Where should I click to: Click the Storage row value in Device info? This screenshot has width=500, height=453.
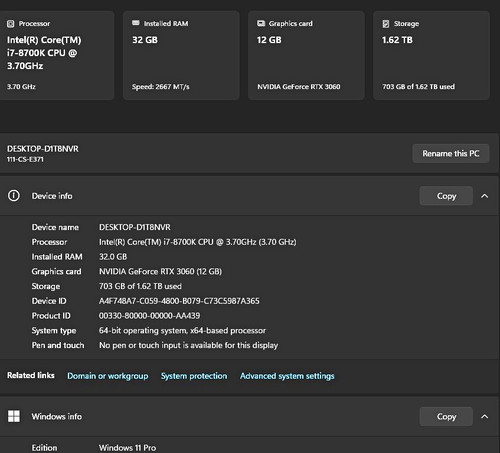click(x=140, y=286)
